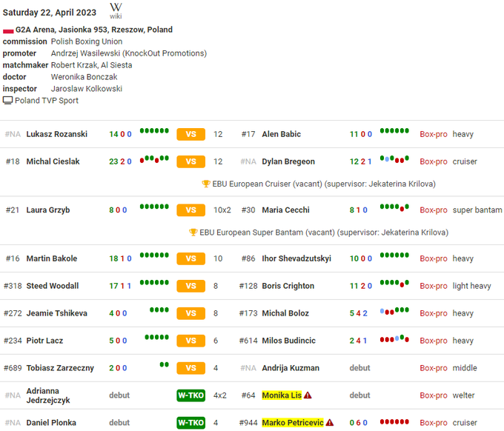The image size is (504, 431).
Task: Click the Poland flag icon beside venue
Action: click(x=8, y=30)
